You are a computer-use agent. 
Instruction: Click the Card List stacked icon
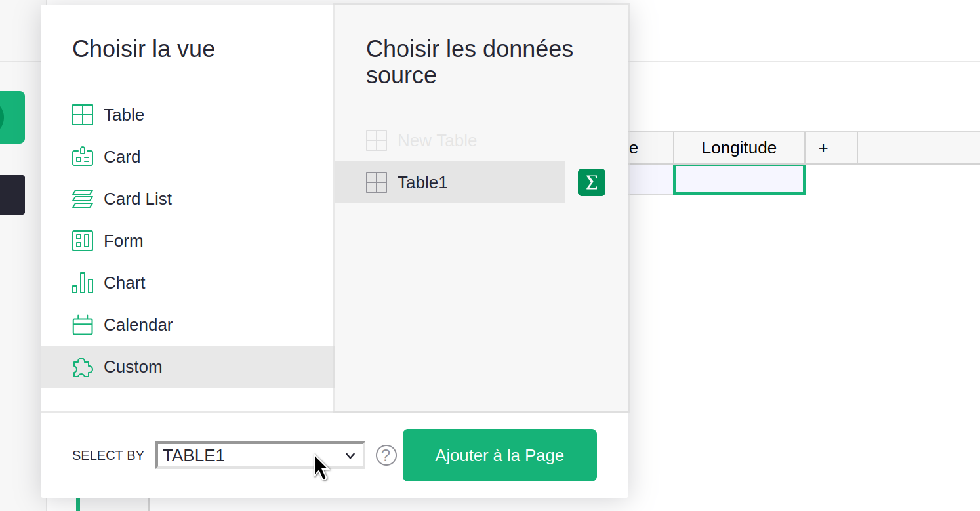click(83, 199)
